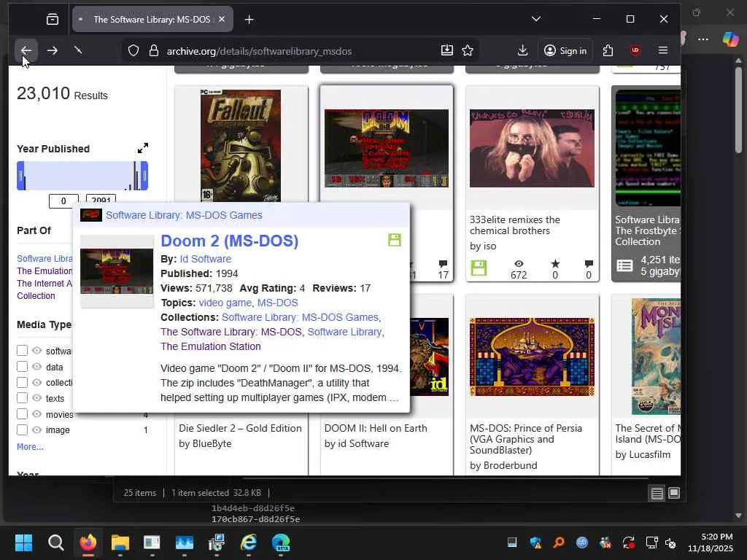This screenshot has height=560, width=747.
Task: Click background window vertical scrollbar thumb
Action: (x=738, y=110)
